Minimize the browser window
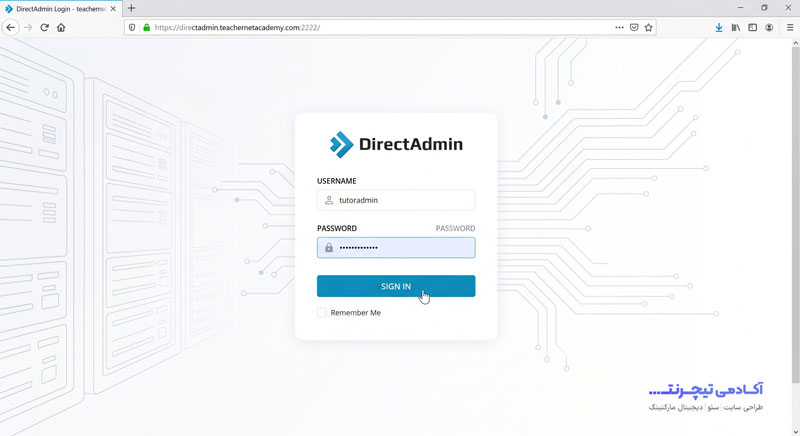This screenshot has height=436, width=800. click(x=740, y=8)
